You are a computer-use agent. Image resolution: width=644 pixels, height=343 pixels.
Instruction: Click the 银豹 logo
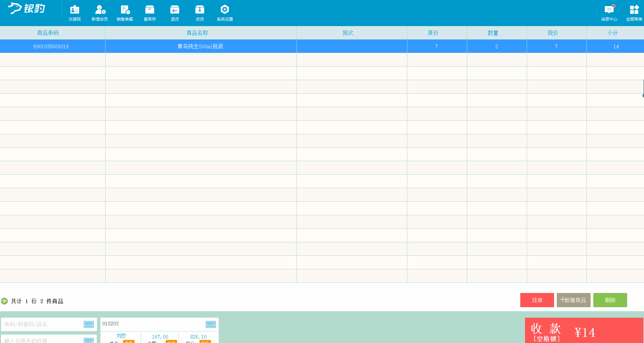[x=26, y=8]
